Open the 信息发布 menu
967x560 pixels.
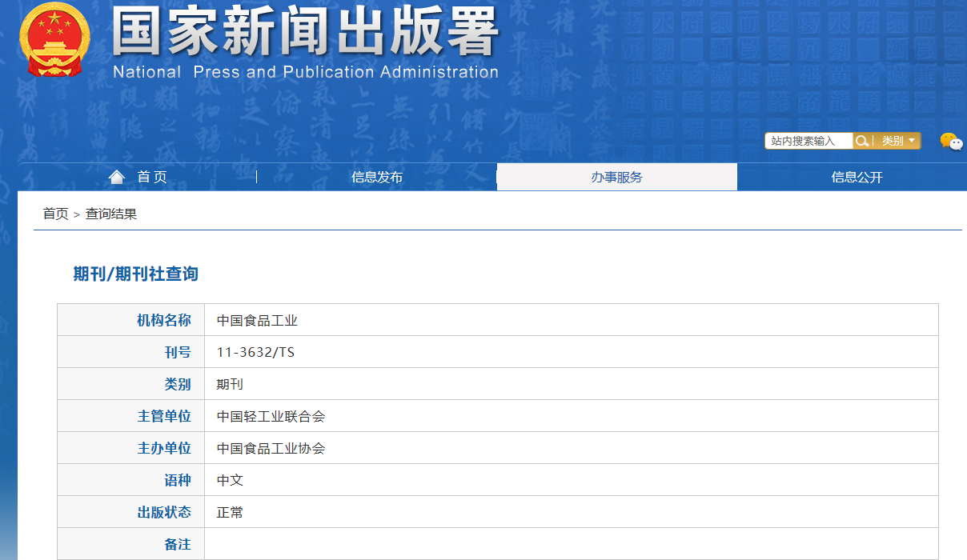(377, 177)
